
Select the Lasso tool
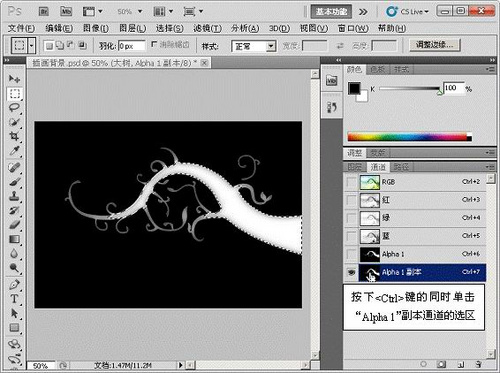point(14,108)
